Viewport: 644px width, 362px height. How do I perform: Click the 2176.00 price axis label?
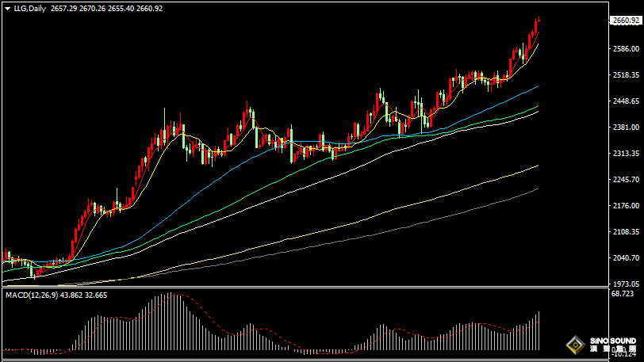click(626, 206)
